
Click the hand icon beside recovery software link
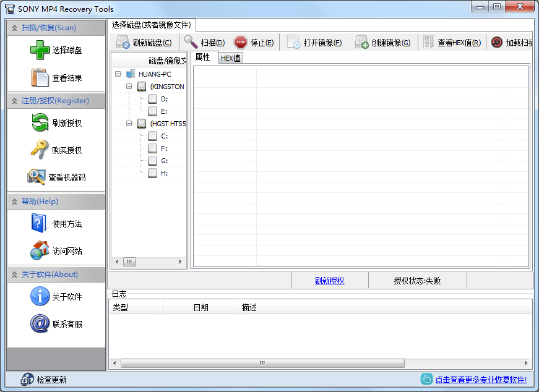click(x=426, y=379)
